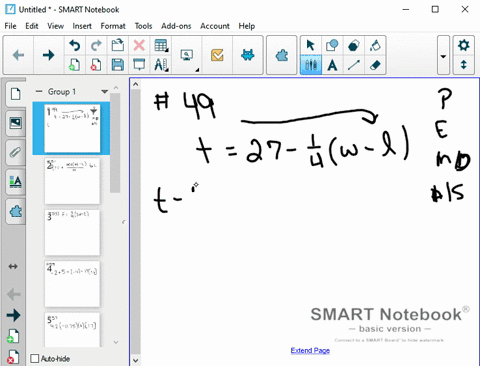Click sidebar delete page icon

click(13, 357)
